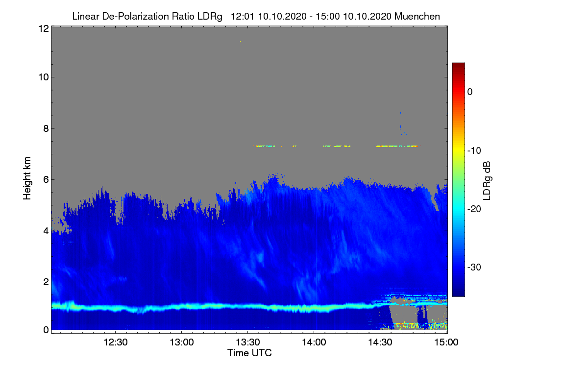Image resolution: width=588 pixels, height=392 pixels.
Task: Click the 'Time UTC' x-axis label
Action: pyautogui.click(x=249, y=353)
